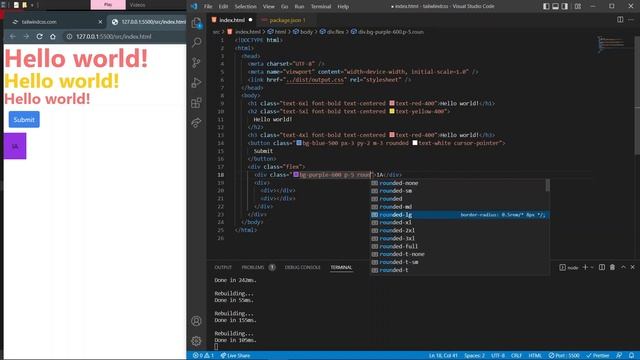The image size is (640, 360).
Task: Click the purple bg-purple-600 color swatch
Action: 296,175
